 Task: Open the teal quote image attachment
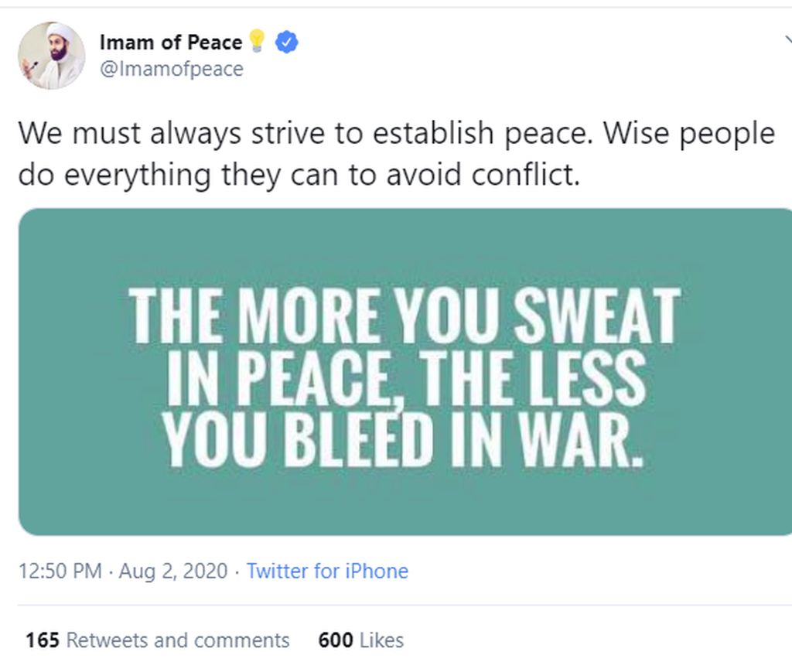[x=405, y=372]
